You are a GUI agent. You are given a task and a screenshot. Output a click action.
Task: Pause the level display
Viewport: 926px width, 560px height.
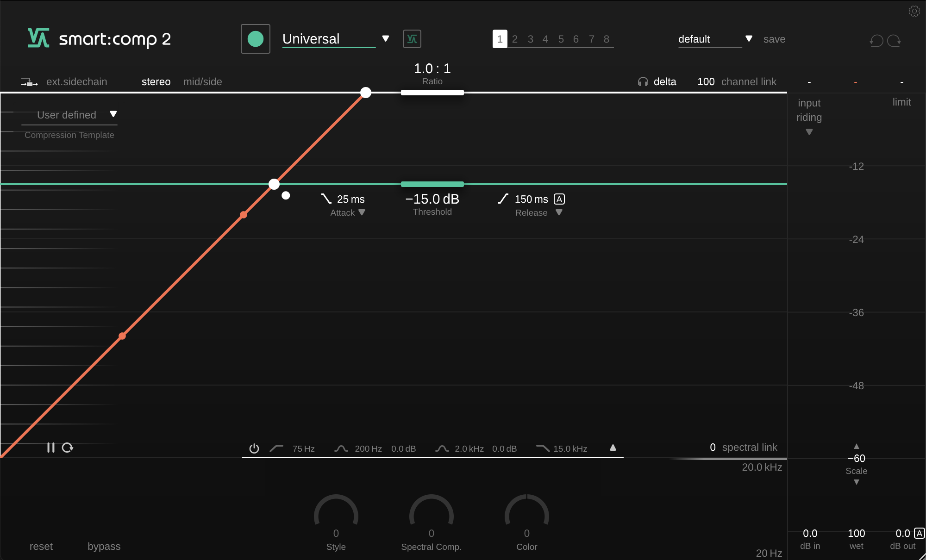[50, 448]
